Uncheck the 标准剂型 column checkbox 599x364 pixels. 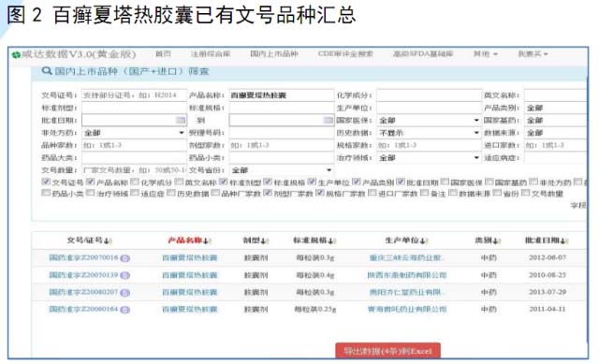coord(223,182)
